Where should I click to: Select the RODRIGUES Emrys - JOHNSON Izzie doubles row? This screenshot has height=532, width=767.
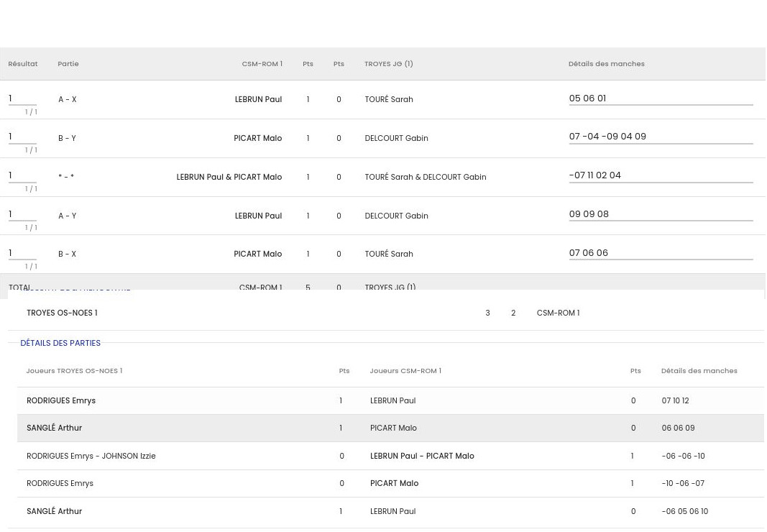[91, 457]
